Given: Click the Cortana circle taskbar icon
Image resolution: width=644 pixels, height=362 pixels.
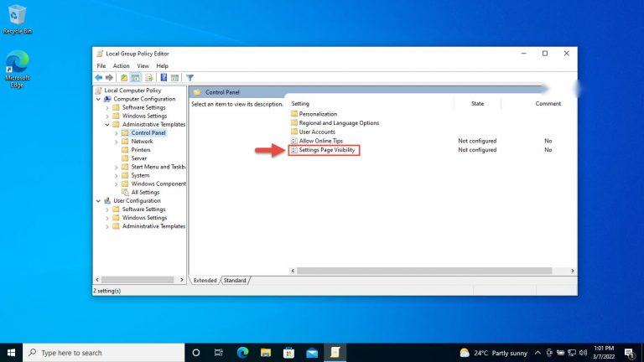Looking at the screenshot, I should click(196, 353).
